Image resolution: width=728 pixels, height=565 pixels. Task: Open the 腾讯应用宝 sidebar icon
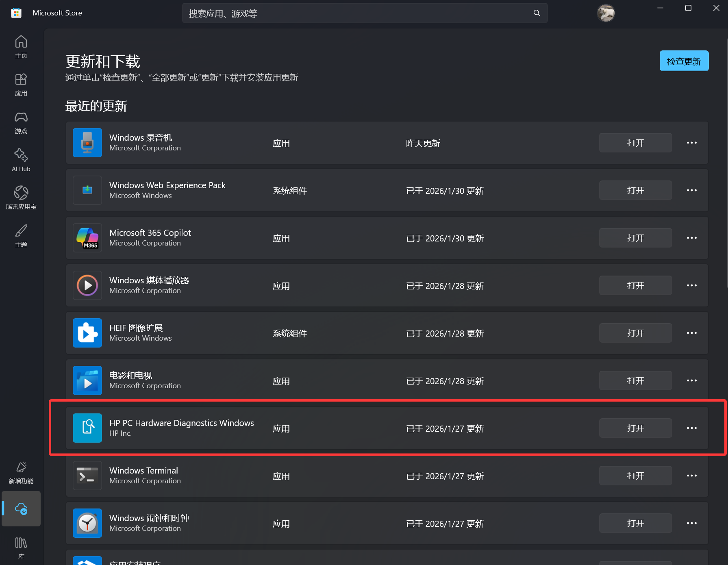[x=21, y=197]
